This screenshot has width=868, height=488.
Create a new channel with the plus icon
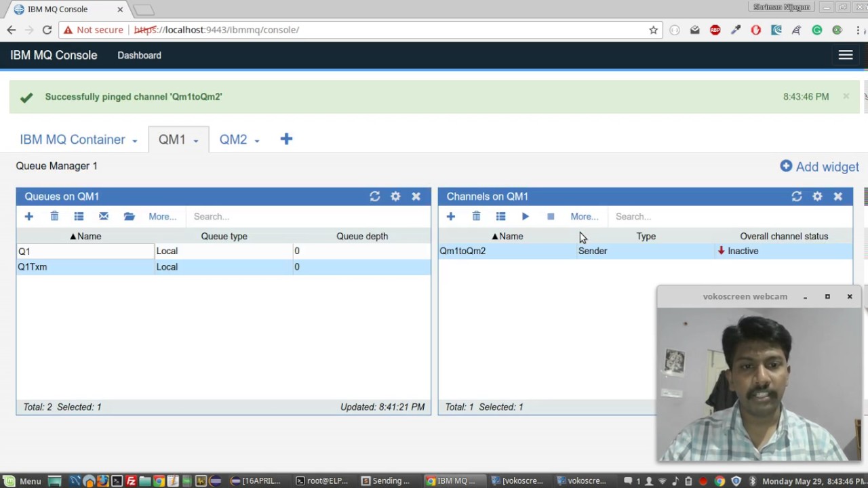click(x=450, y=216)
